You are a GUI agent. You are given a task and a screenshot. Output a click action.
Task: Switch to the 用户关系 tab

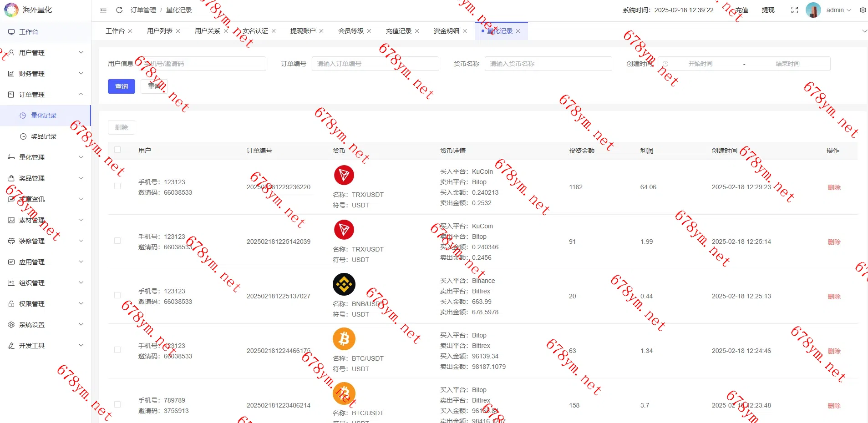[x=208, y=31]
